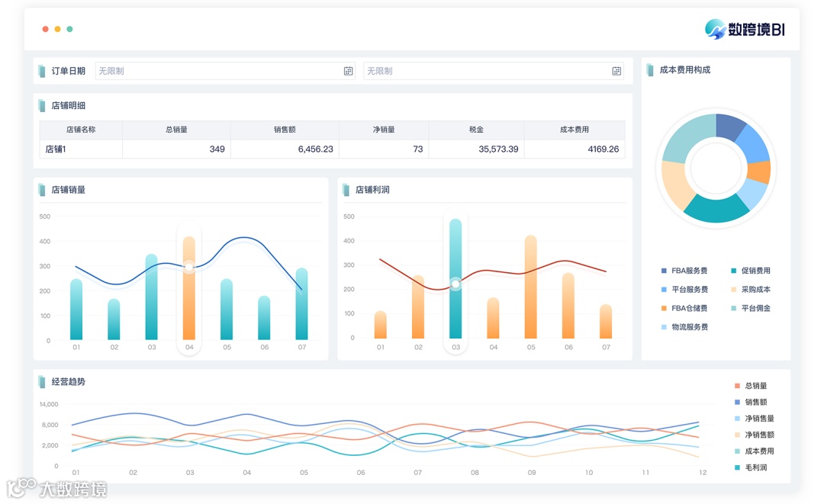Click the 6,456.23 sales amount cell

tap(285, 149)
